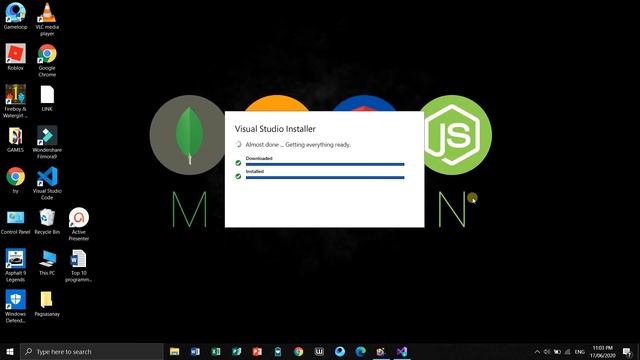Viewport: 640px width, 360px height.
Task: Open the volume control in system tray
Action: pos(547,351)
